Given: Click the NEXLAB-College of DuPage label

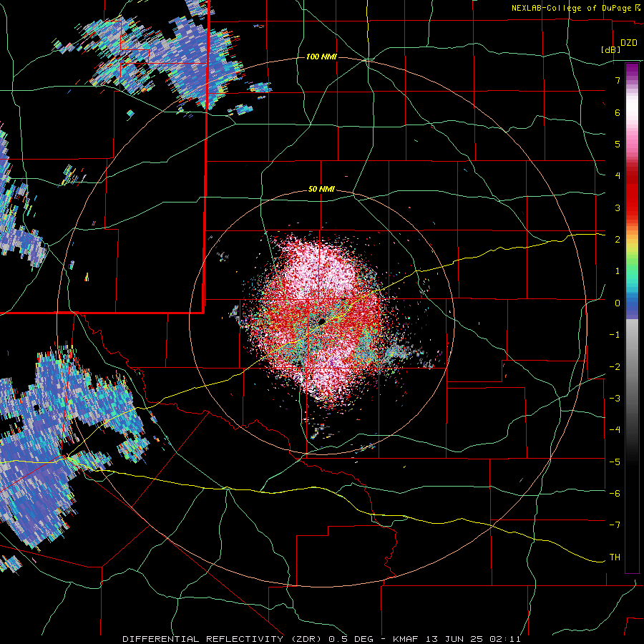Looking at the screenshot, I should pyautogui.click(x=571, y=8).
